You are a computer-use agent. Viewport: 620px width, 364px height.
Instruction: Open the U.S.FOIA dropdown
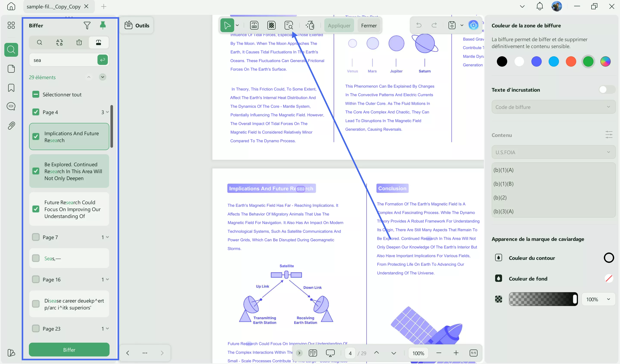[x=554, y=152]
